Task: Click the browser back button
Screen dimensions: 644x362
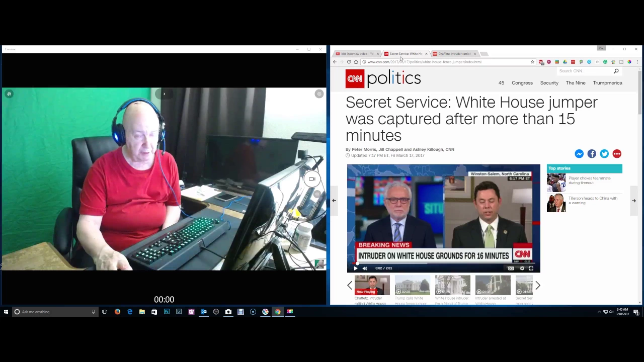Action: coord(335,62)
